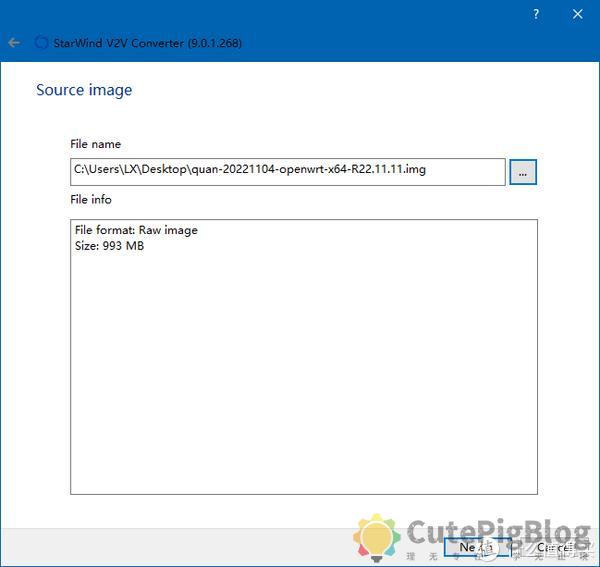Click the 'StarWind V2V Converter' title text
The image size is (600, 567).
tap(148, 43)
